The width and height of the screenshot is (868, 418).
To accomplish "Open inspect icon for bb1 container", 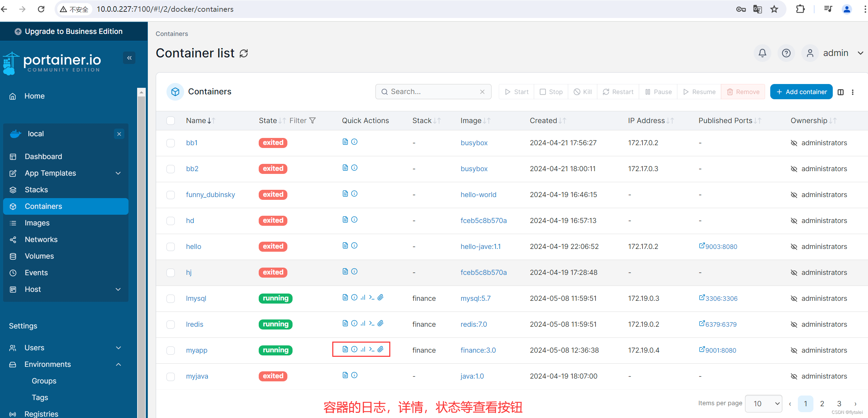I will point(354,142).
